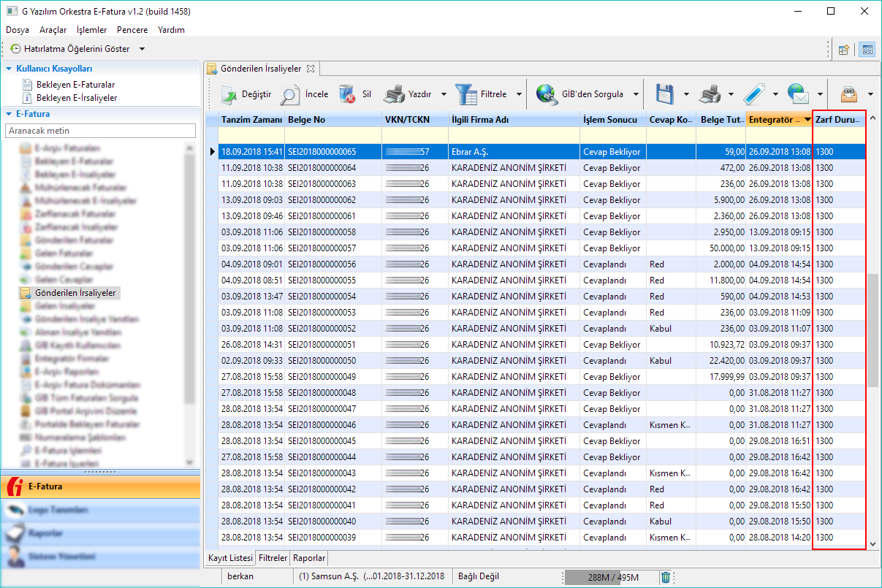Click the floppy disk save icon
Viewport: 882px width, 588px height.
point(664,94)
